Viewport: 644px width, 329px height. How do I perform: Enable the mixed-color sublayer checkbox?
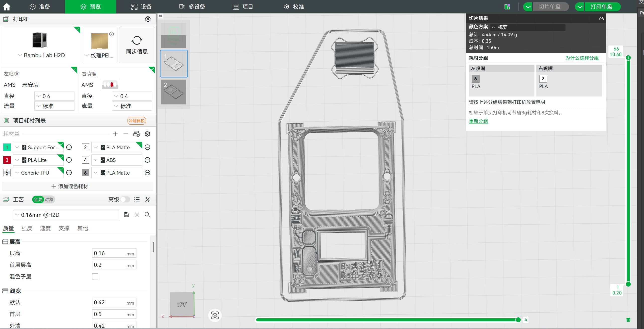tap(95, 277)
